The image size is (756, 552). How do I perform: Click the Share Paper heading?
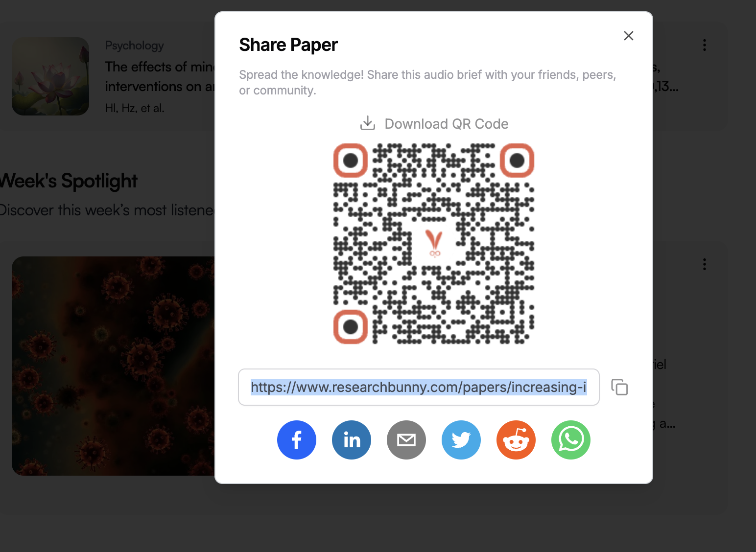288,45
